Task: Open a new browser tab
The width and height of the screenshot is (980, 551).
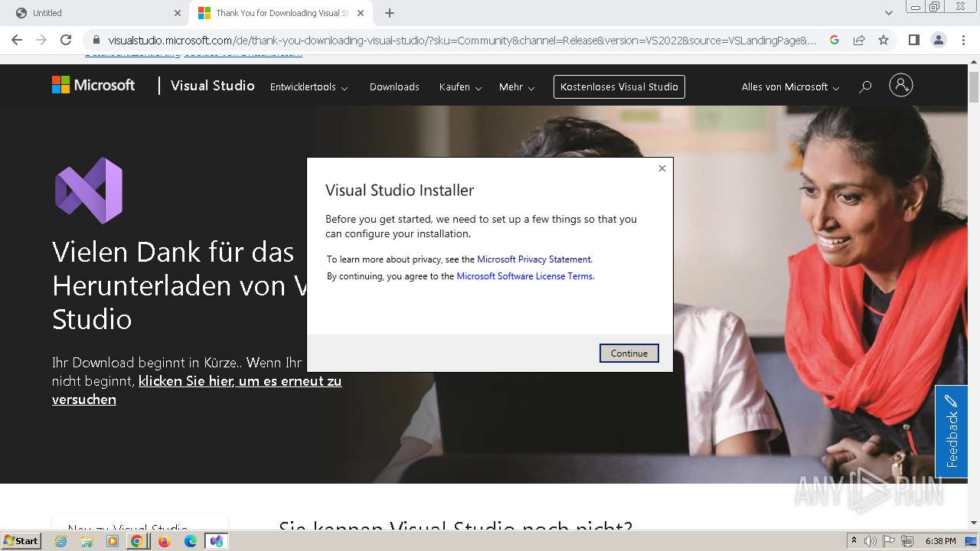Action: coord(390,13)
